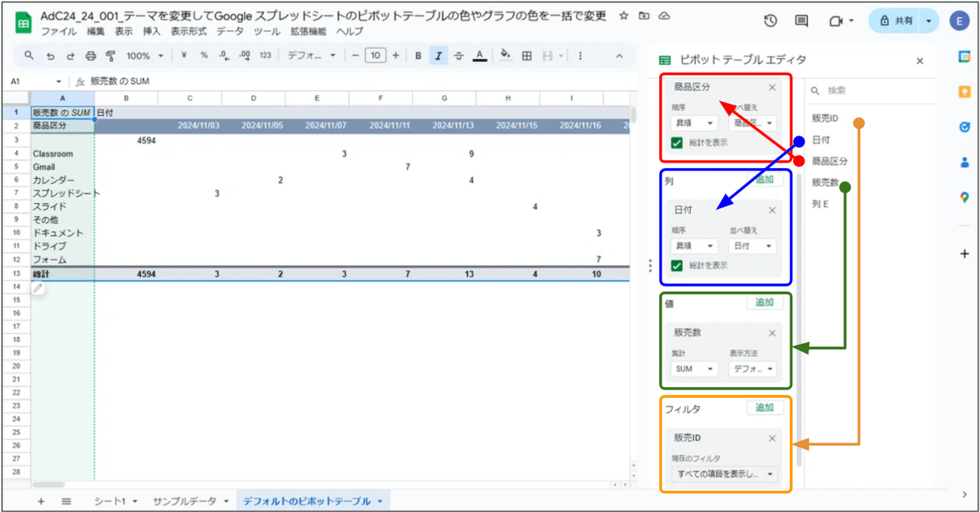This screenshot has width=980, height=512.
Task: Format as currency yen
Action: (x=184, y=56)
